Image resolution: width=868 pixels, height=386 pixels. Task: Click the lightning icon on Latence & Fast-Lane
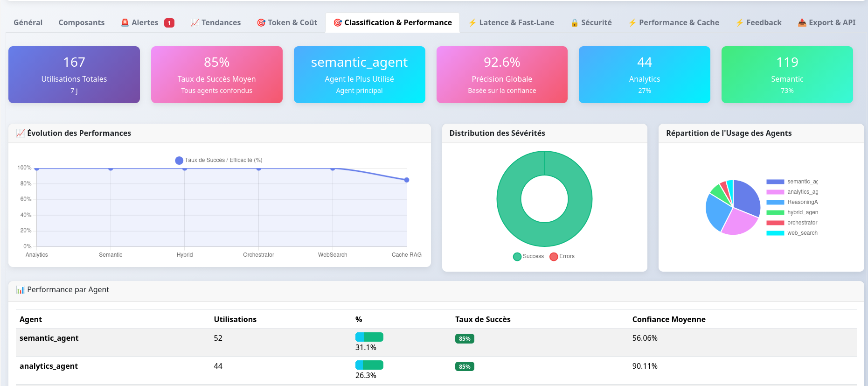click(x=472, y=22)
